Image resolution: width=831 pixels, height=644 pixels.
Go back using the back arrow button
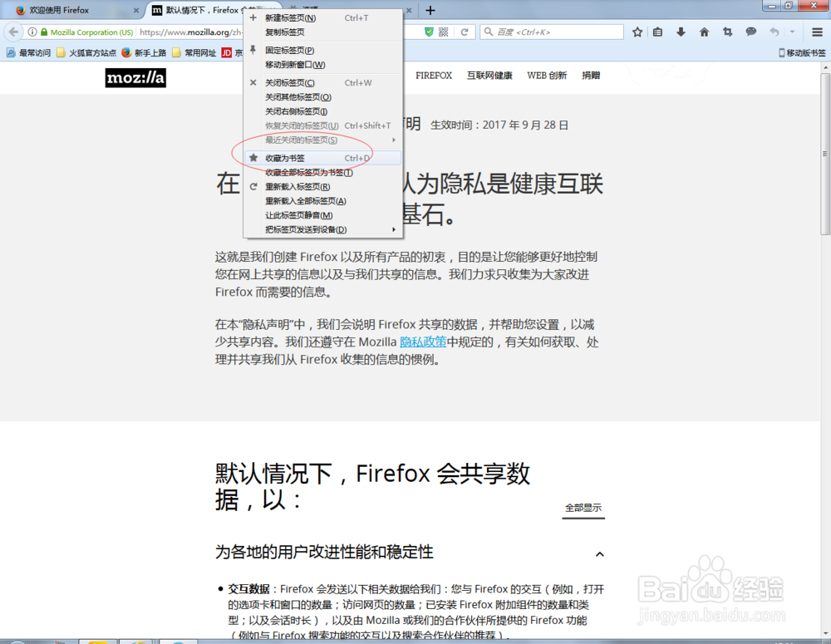13,32
